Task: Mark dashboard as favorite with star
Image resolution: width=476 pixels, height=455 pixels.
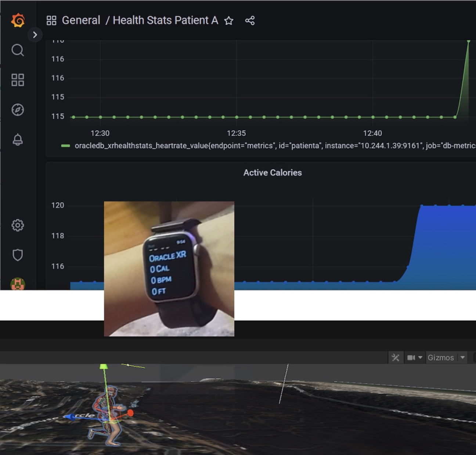Action: point(229,21)
